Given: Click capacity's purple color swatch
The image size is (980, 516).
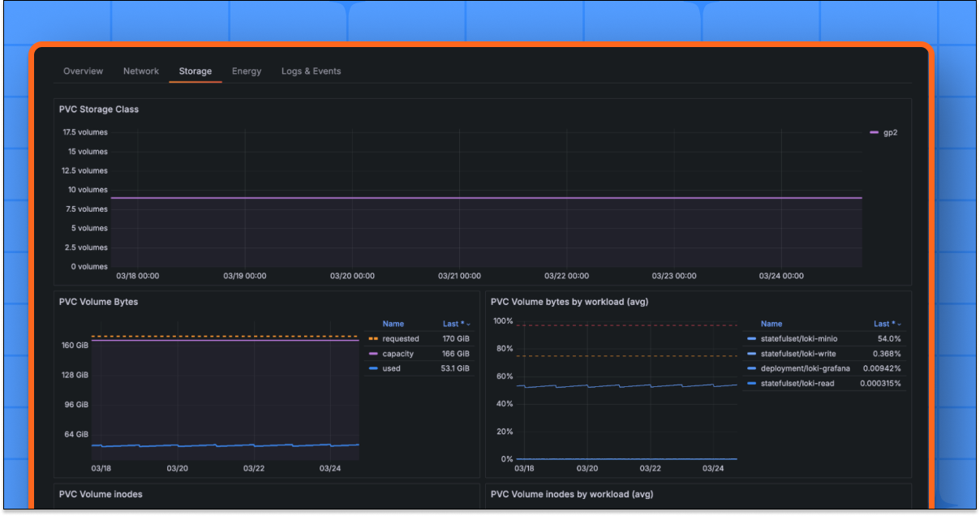Looking at the screenshot, I should click(373, 353).
